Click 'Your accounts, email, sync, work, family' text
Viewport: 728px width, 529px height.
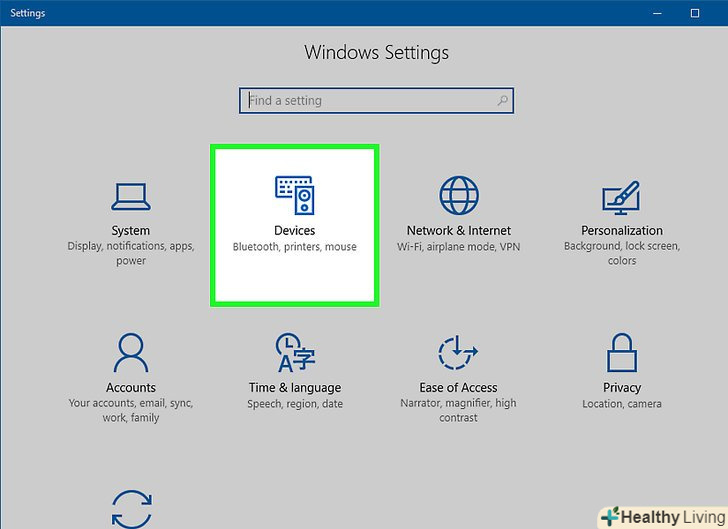click(x=131, y=410)
